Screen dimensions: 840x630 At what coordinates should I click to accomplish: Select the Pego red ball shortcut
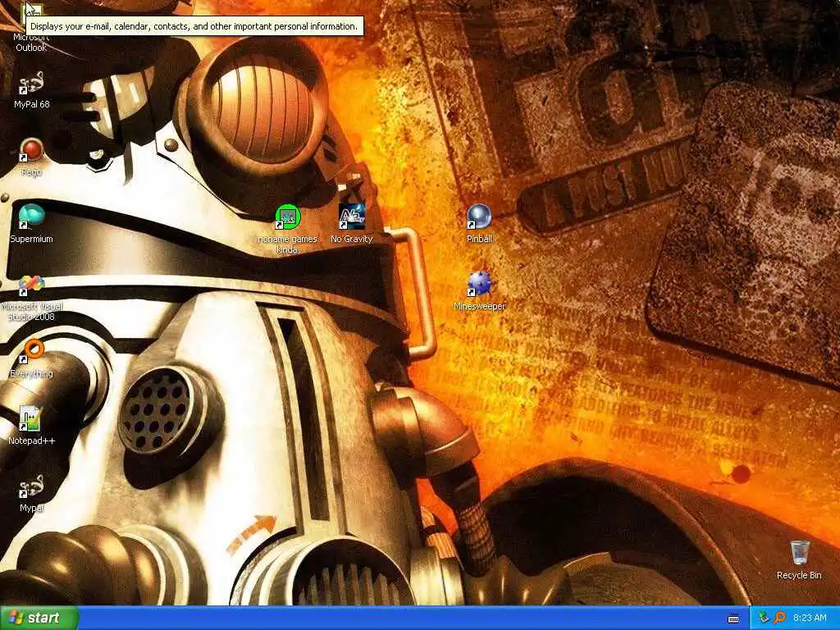tap(32, 157)
